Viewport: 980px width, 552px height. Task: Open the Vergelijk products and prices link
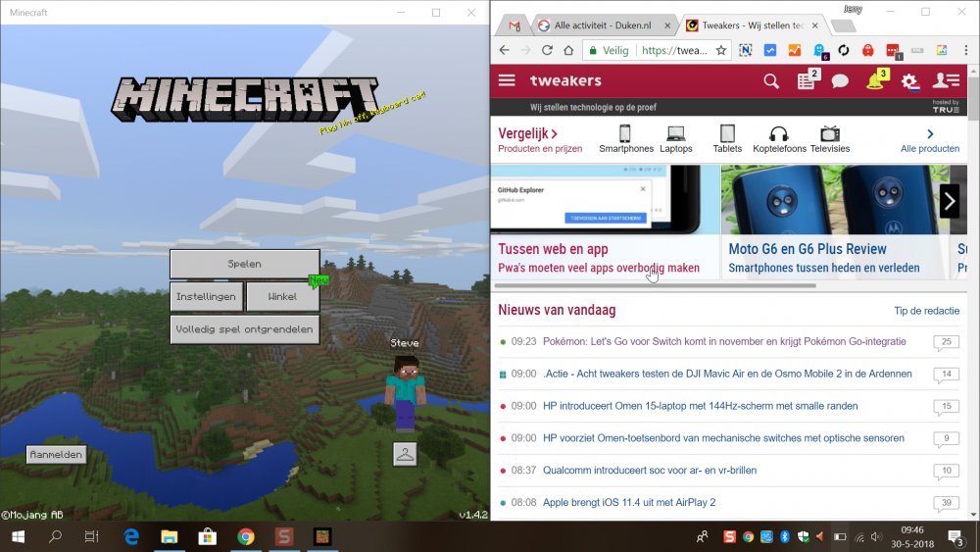click(x=540, y=140)
